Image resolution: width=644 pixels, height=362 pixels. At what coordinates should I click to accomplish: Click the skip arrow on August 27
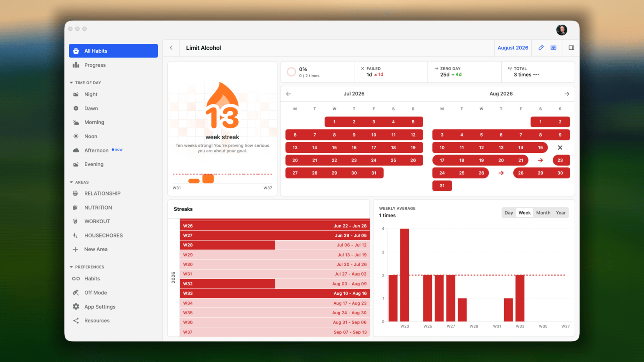501,173
